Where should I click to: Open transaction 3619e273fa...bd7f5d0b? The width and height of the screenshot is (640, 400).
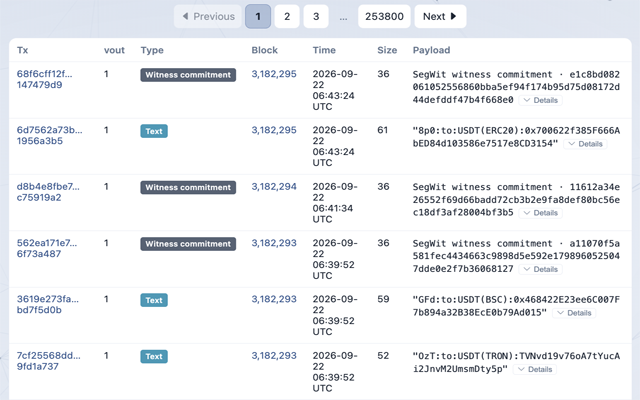tap(48, 304)
